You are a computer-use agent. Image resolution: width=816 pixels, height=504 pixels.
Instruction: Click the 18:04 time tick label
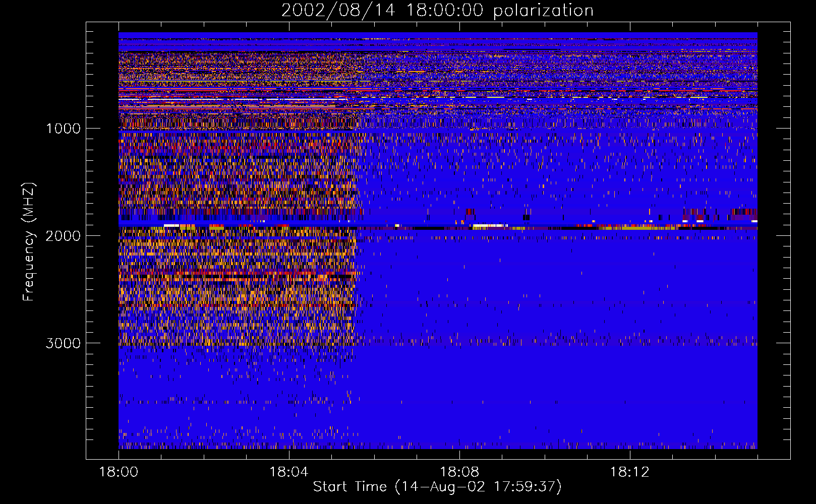point(289,472)
